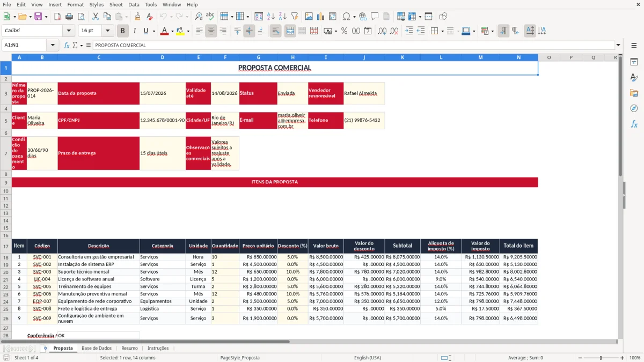This screenshot has height=362, width=644.
Task: Click Format as Percent icon
Action: click(344, 31)
